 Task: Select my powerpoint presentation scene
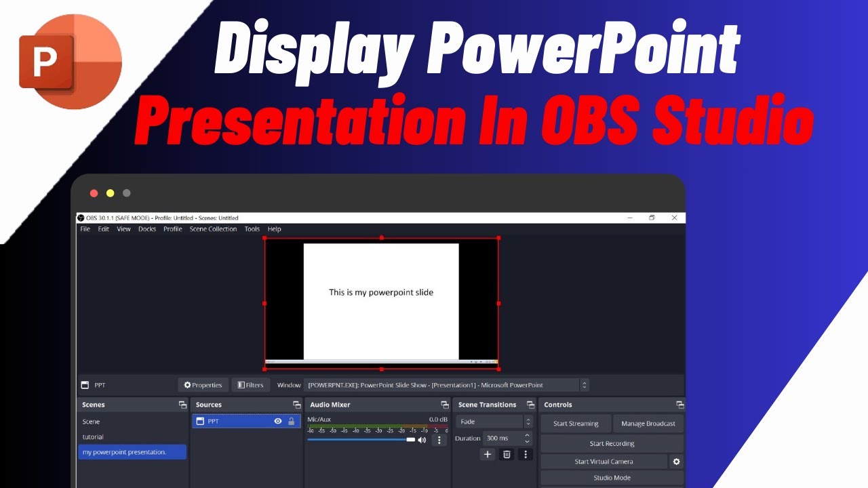point(132,452)
